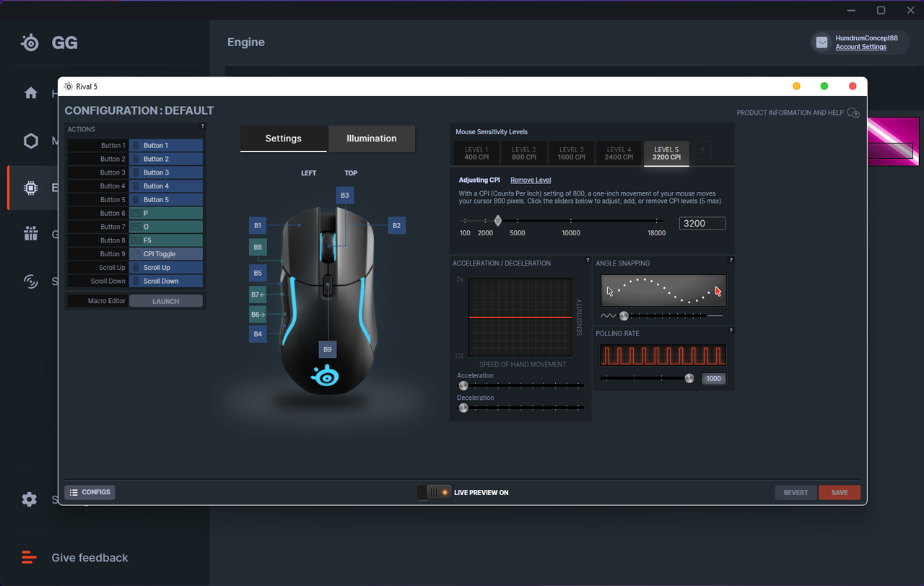Screen dimensions: 924x586
Task: Open Button 6 action assigned to P
Action: point(166,213)
